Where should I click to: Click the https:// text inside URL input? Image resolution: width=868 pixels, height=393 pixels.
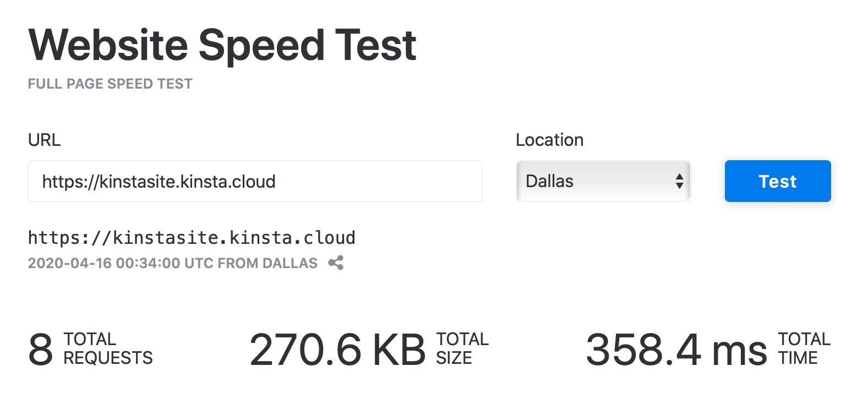[70, 182]
